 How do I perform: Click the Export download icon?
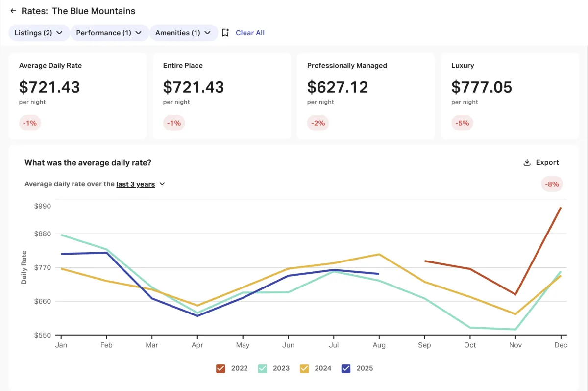coord(527,162)
